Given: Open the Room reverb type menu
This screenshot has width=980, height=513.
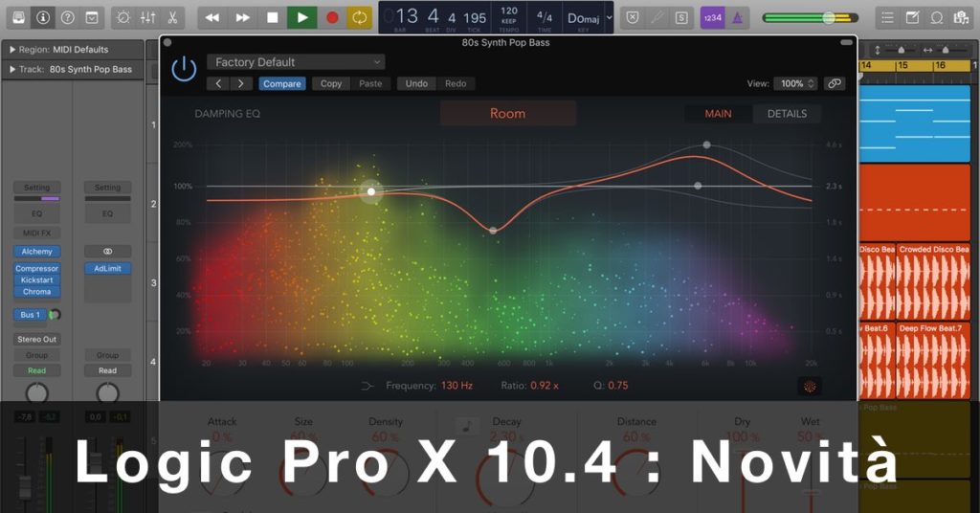Looking at the screenshot, I should coord(507,113).
